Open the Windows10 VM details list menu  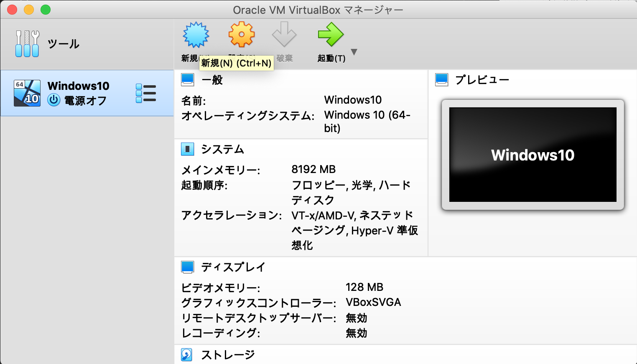145,93
